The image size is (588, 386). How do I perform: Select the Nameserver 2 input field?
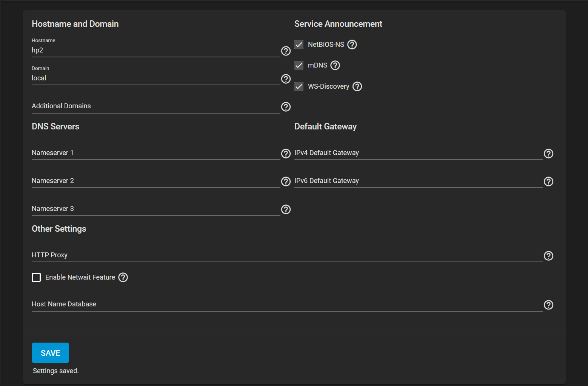[156, 181]
